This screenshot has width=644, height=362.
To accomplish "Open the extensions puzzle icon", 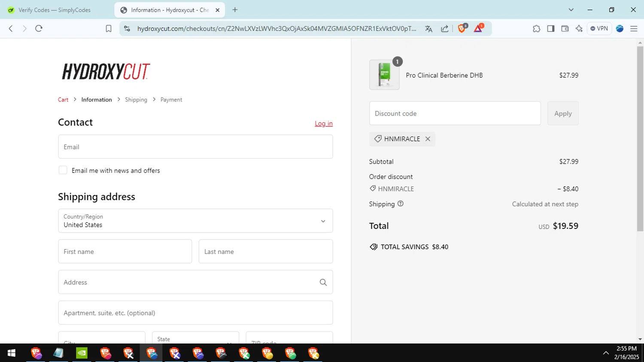I will [536, 28].
